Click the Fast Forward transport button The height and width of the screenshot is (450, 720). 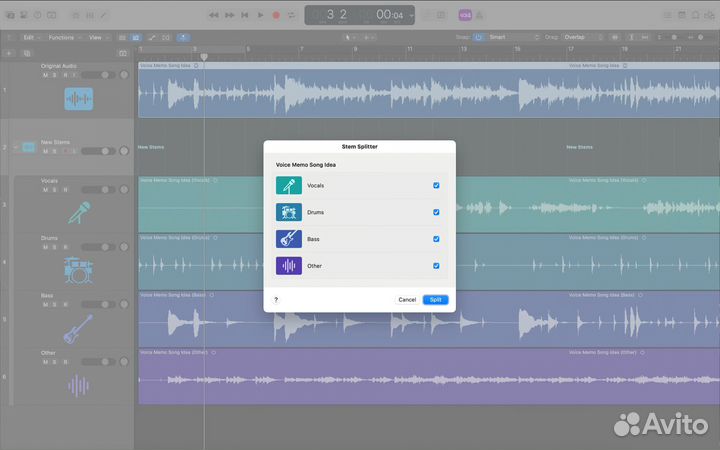229,15
